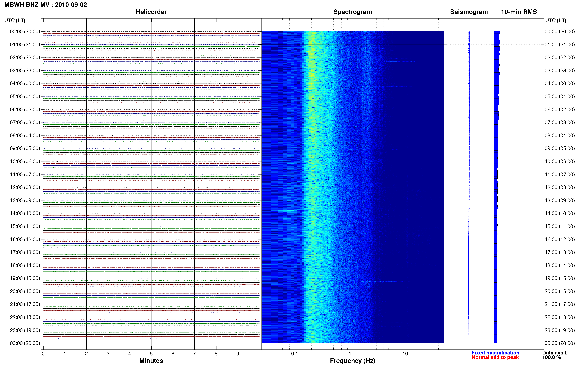Click right time label 21:00 (17:00)

click(x=560, y=304)
